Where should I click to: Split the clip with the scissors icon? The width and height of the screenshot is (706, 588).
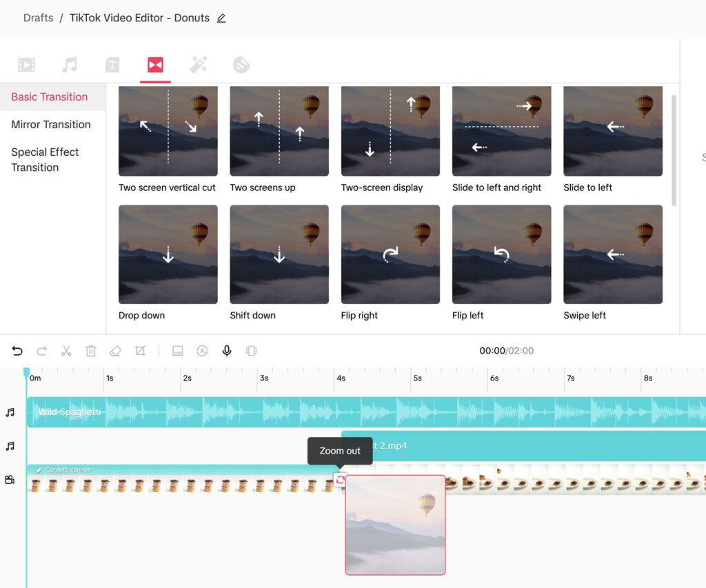click(x=66, y=351)
